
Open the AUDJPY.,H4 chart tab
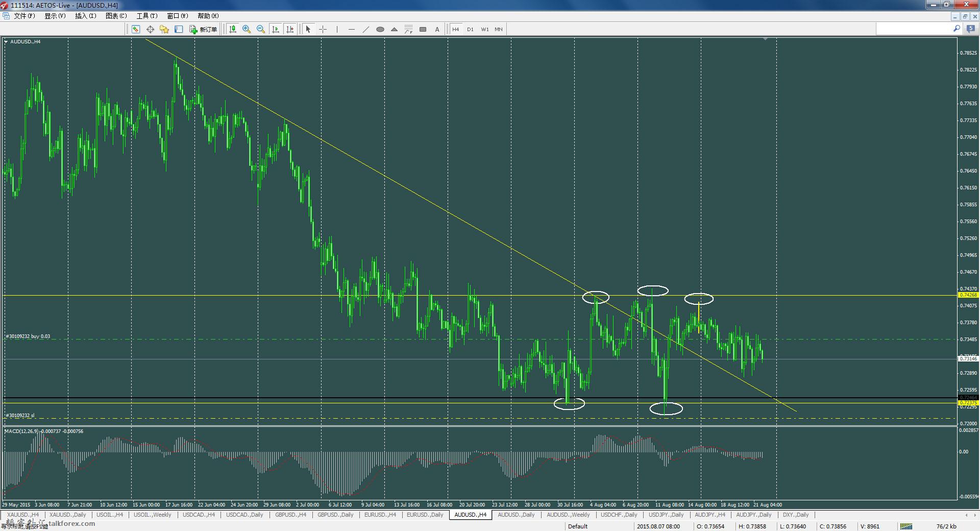tap(710, 515)
